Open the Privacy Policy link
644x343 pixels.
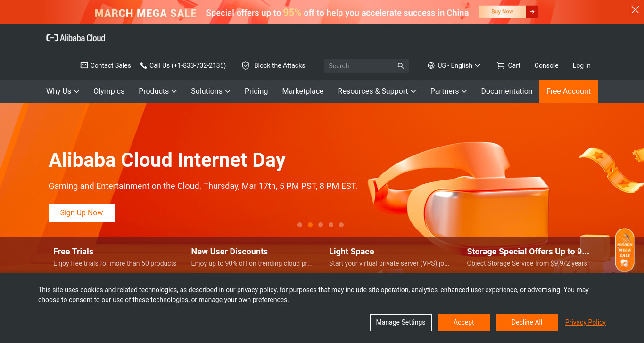[586, 322]
